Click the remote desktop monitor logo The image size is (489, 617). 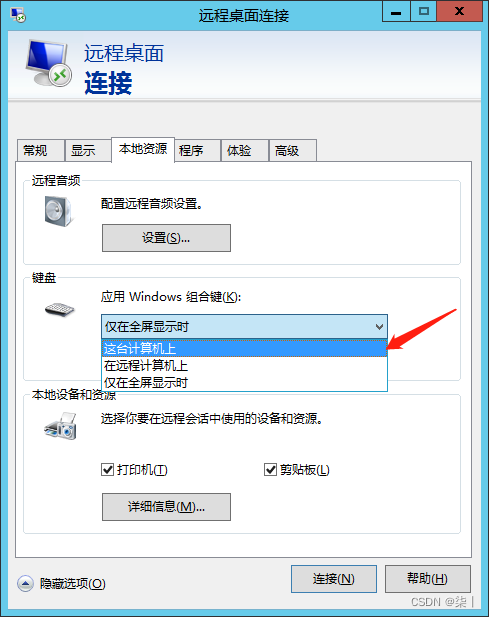pyautogui.click(x=49, y=63)
